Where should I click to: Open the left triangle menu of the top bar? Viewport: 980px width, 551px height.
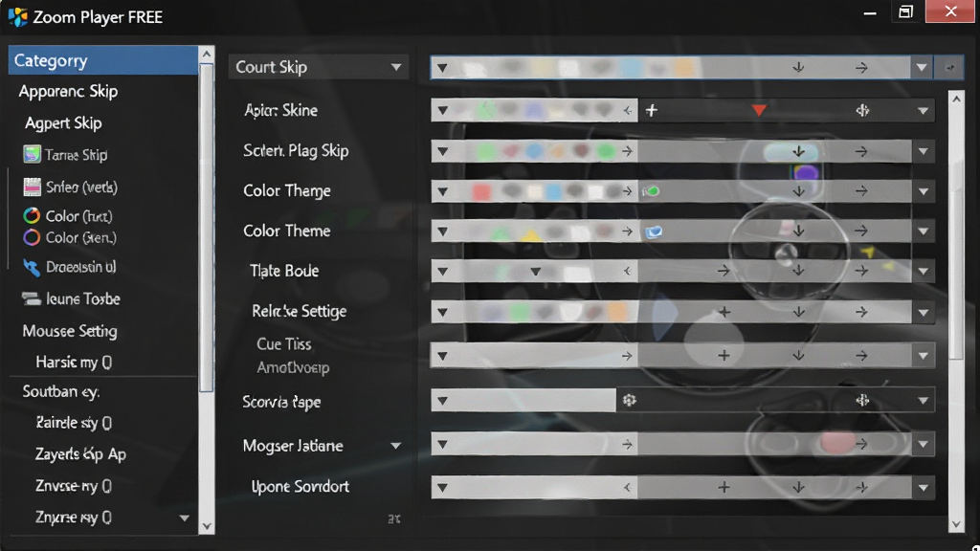[x=442, y=68]
